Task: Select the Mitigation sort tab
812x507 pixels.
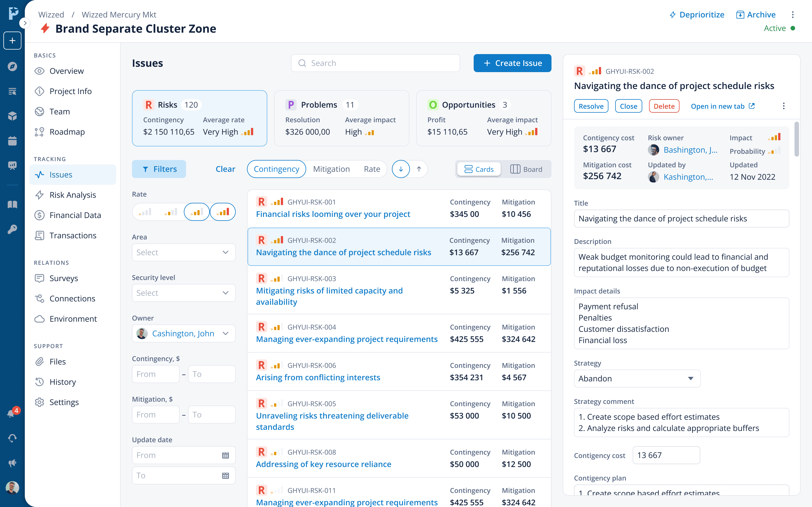Action: (x=331, y=169)
